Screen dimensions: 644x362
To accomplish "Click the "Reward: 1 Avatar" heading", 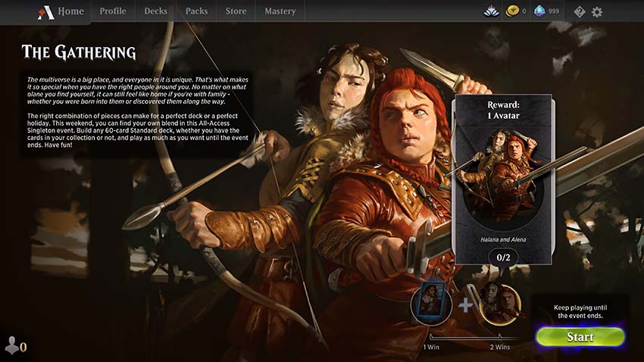I will point(503,110).
